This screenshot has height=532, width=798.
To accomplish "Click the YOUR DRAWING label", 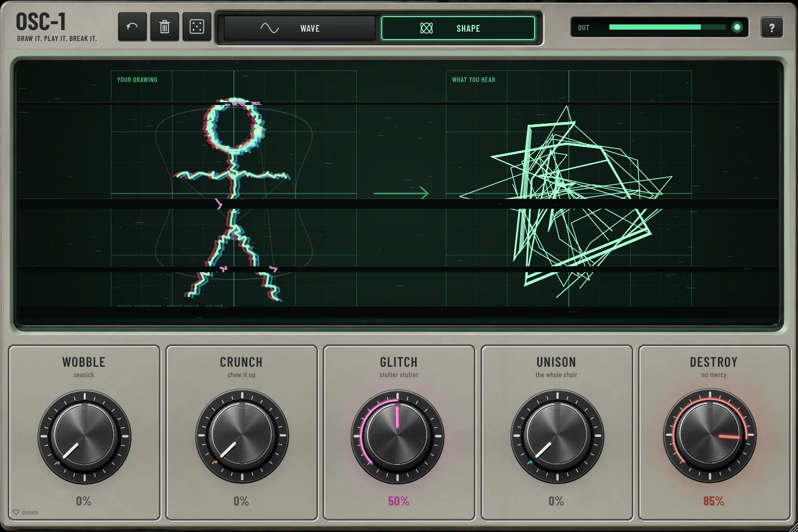I will tap(137, 79).
